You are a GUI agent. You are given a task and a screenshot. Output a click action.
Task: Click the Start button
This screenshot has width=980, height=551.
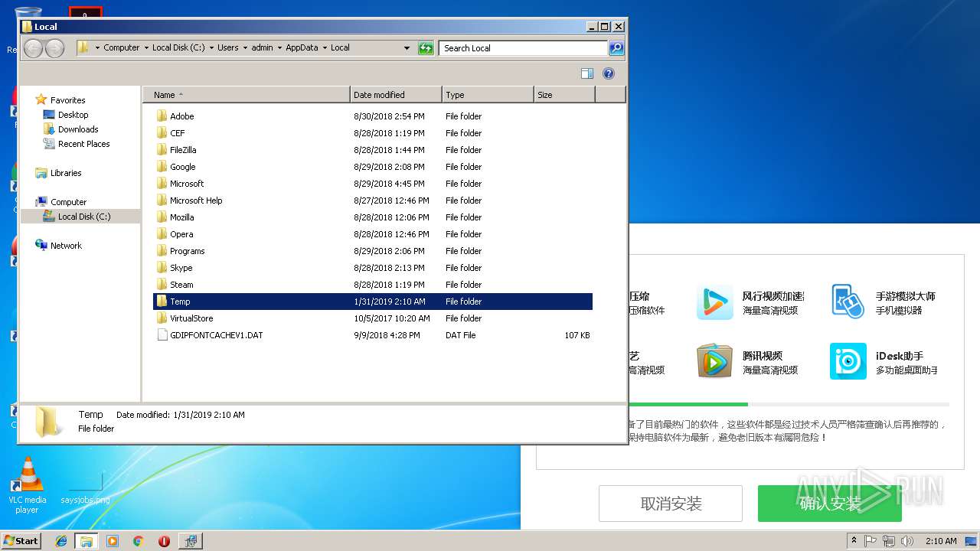(21, 541)
